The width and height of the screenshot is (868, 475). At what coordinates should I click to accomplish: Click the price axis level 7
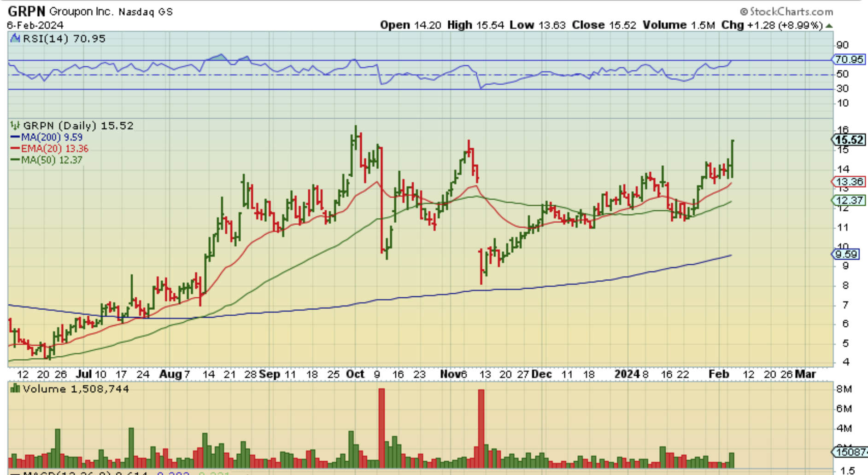point(845,305)
